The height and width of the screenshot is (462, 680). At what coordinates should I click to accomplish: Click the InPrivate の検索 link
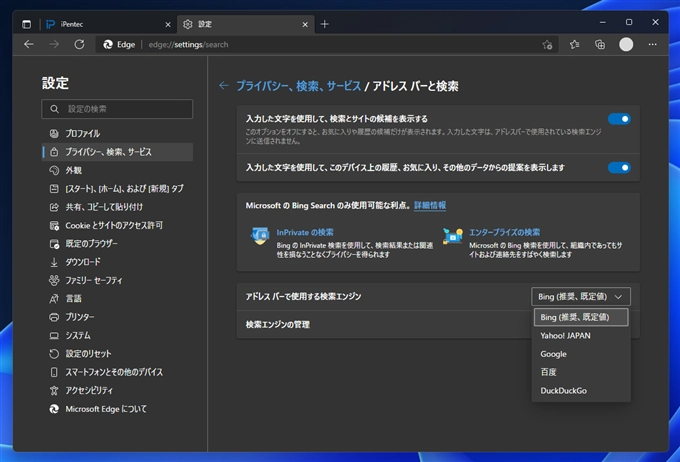(x=305, y=233)
